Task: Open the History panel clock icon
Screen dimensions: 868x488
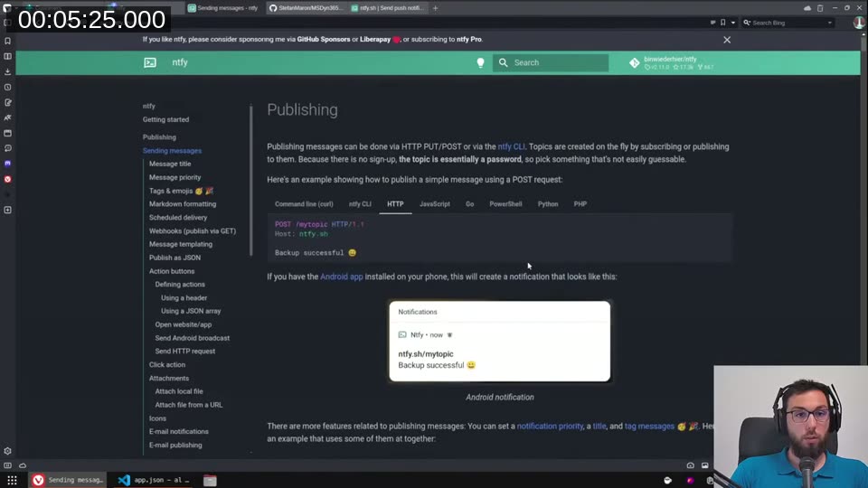Action: pos(8,88)
